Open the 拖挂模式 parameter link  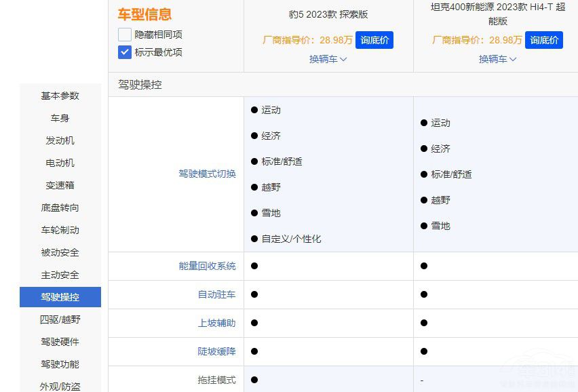216,380
